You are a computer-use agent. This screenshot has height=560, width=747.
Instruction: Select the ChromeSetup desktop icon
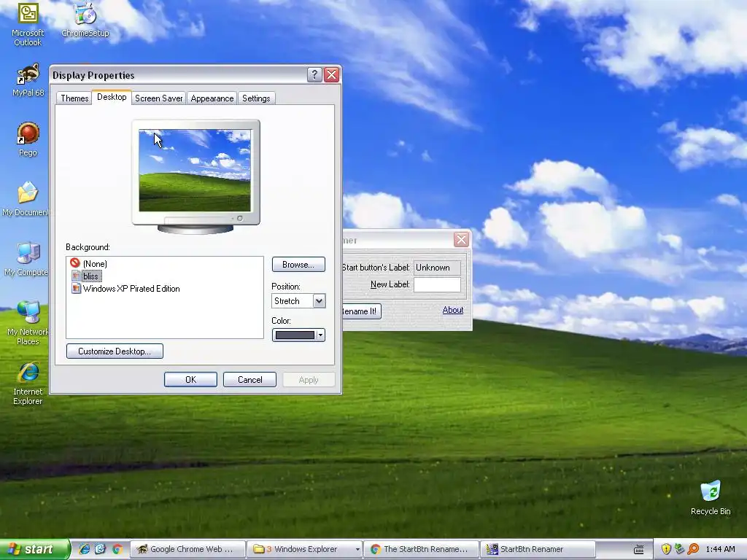(85, 20)
